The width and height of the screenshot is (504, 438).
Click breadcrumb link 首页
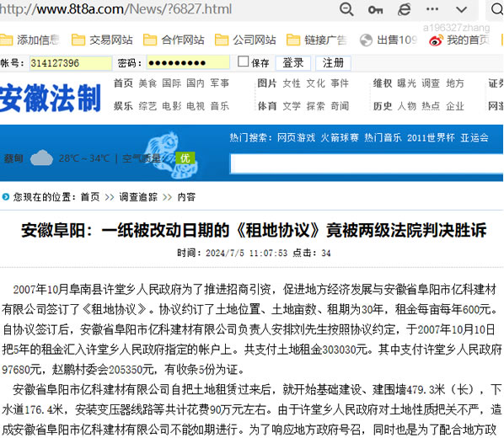[90, 196]
